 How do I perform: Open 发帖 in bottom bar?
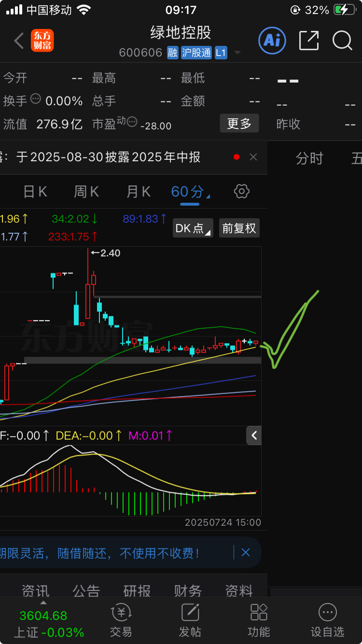[190, 621]
